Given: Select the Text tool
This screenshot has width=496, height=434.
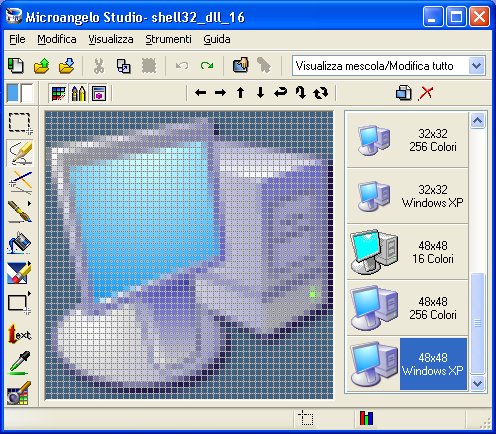Looking at the screenshot, I should (20, 334).
